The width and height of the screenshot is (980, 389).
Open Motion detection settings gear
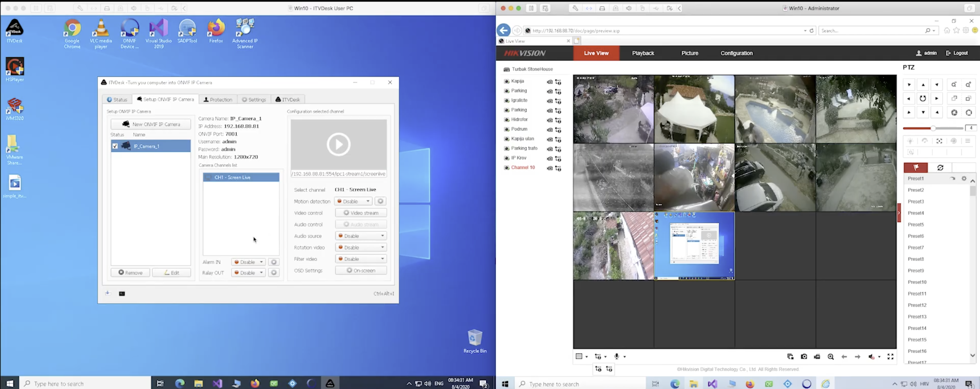tap(380, 201)
